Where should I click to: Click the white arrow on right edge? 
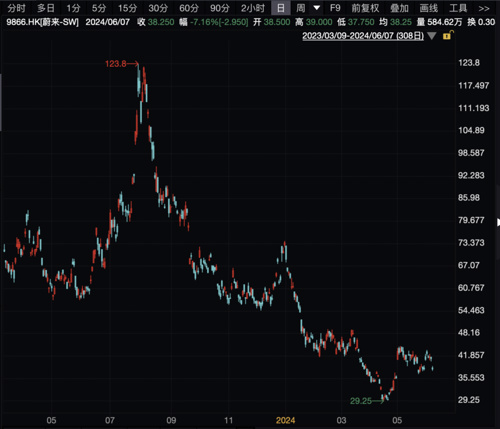point(498,222)
